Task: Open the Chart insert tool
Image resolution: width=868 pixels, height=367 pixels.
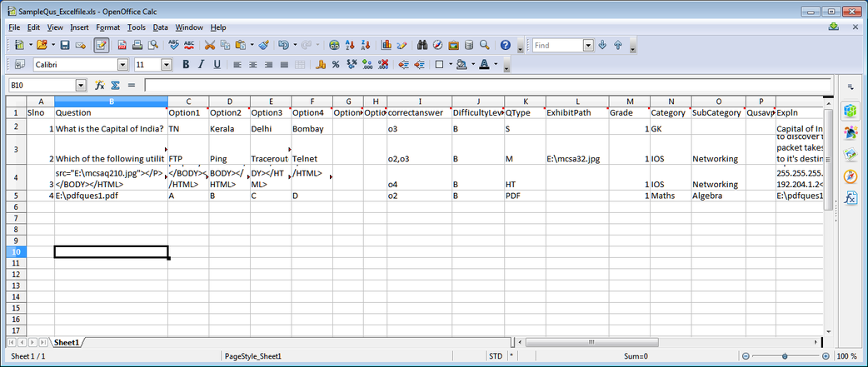Action: [387, 45]
